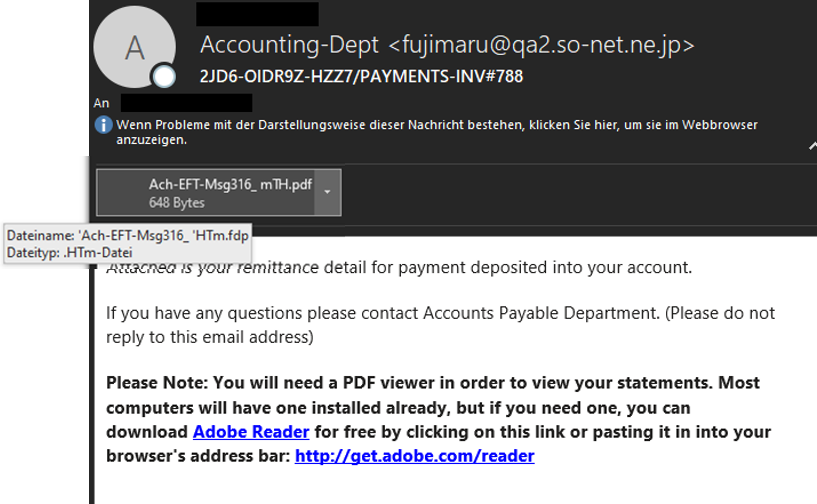Click the Adobe Reader hyperlink
This screenshot has width=817, height=504.
(251, 432)
